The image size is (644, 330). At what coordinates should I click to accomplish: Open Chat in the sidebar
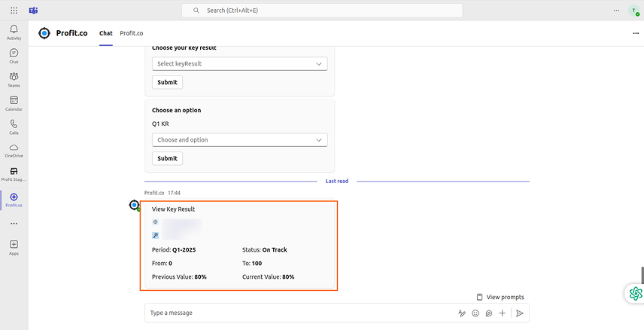tap(14, 56)
